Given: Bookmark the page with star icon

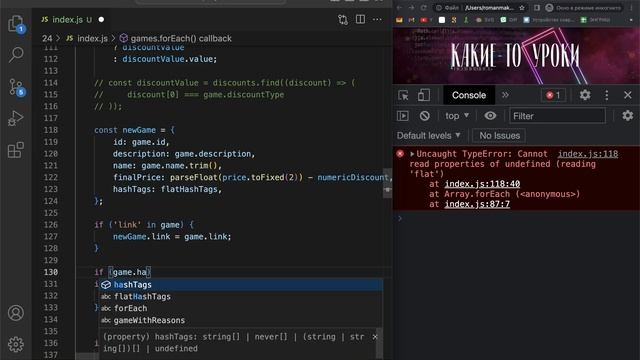Looking at the screenshot, I should pyautogui.click(x=522, y=8).
